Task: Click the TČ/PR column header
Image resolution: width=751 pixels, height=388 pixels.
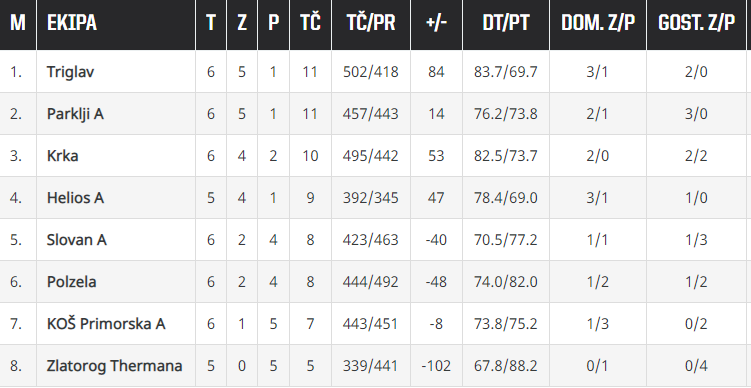Action: tap(371, 23)
